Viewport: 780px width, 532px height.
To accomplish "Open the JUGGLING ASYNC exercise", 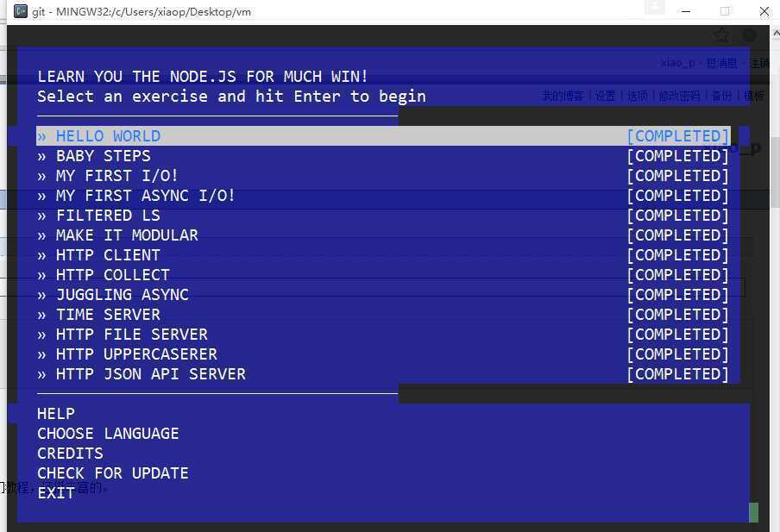I will 383,295.
